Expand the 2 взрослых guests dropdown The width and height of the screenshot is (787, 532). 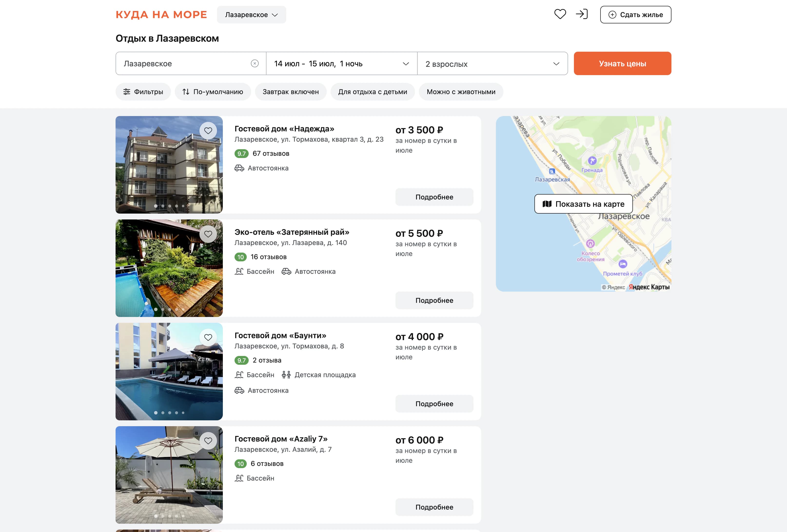[x=492, y=64]
